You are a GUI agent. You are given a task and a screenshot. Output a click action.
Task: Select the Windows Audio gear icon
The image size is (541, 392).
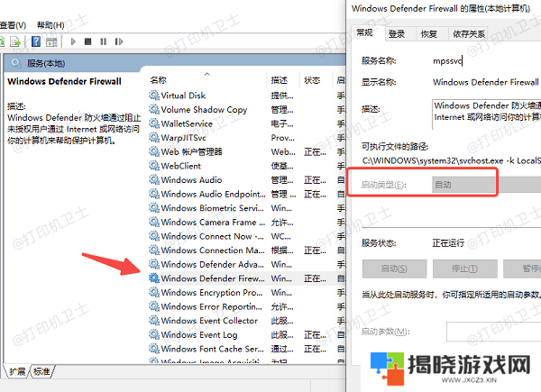tap(154, 179)
